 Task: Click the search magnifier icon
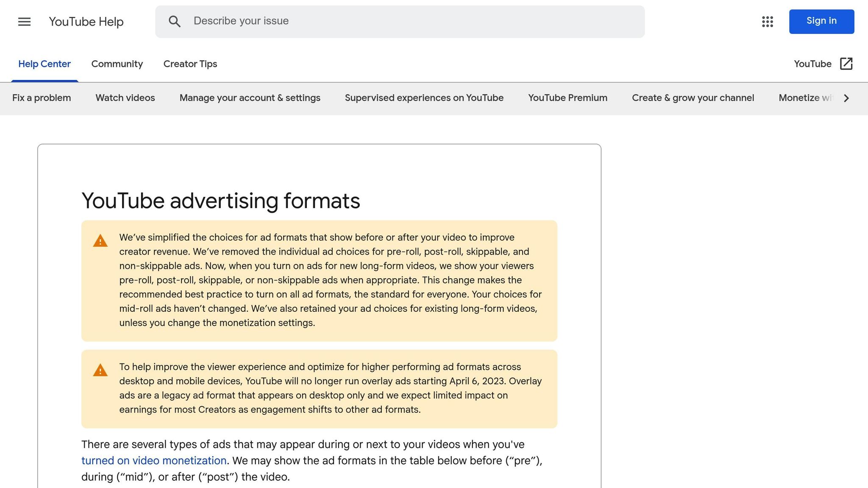click(x=175, y=22)
